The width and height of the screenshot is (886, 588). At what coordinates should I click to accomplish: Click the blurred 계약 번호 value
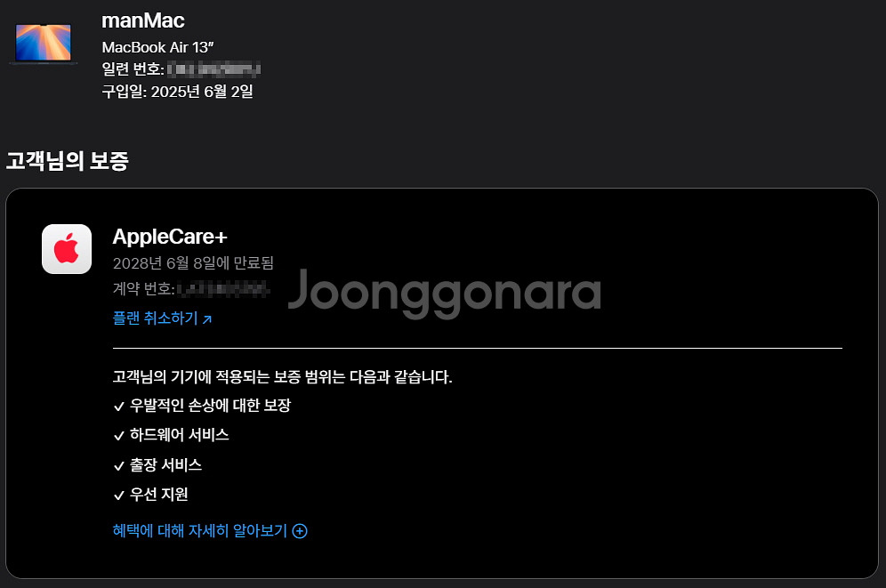(223, 290)
